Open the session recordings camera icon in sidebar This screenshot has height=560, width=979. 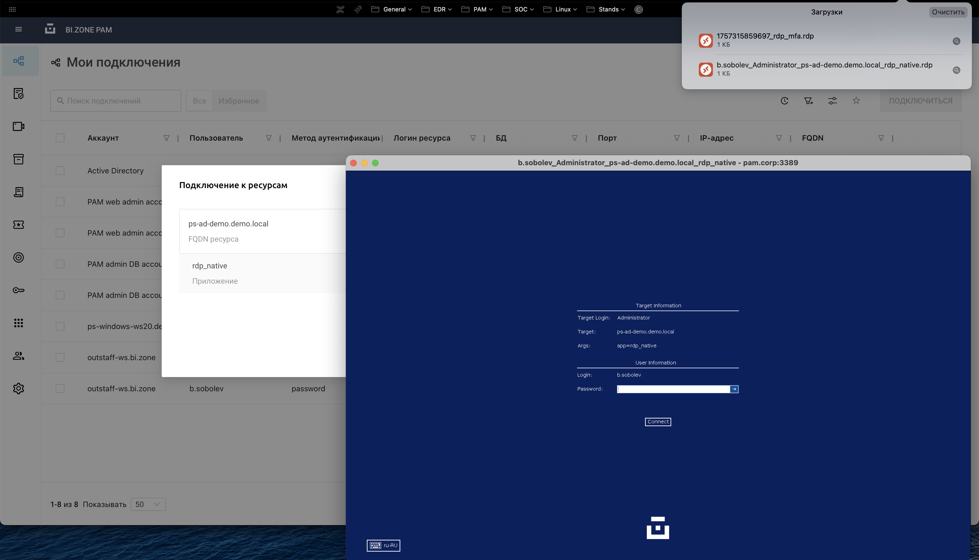[x=19, y=126]
